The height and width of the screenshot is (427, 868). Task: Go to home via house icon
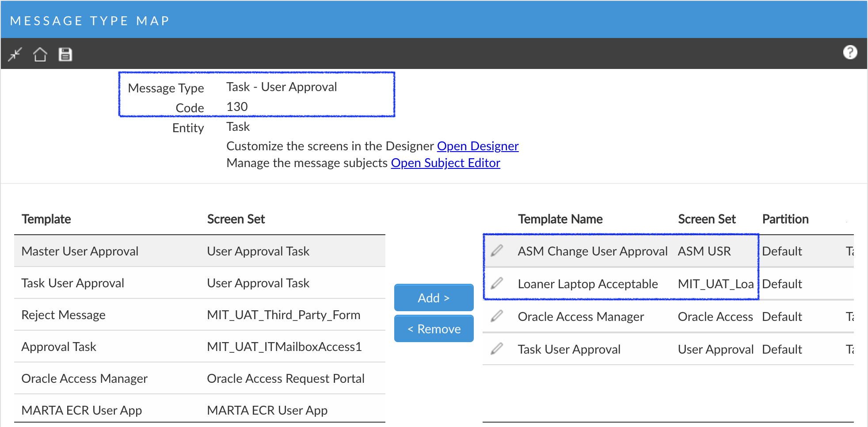click(40, 54)
